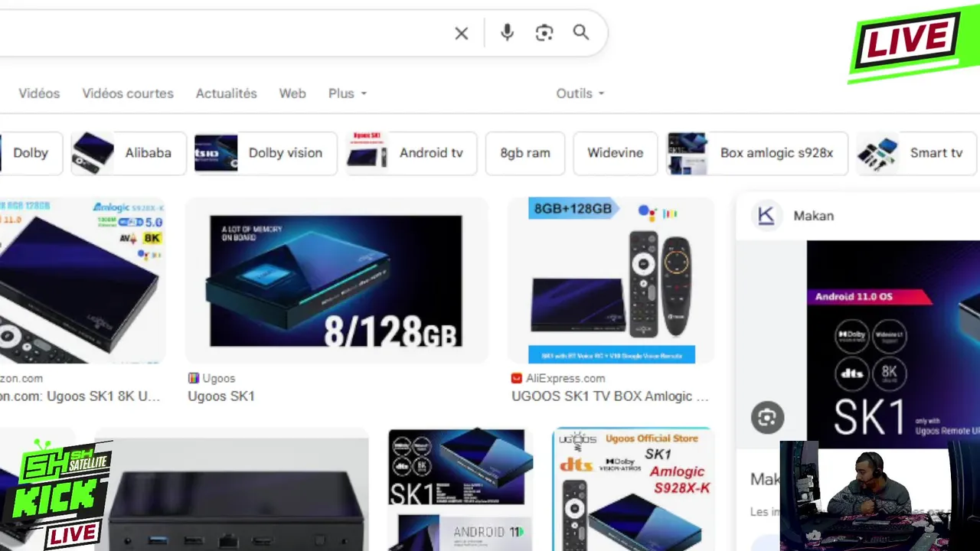Screen dimensions: 980x551
Task: Open the Ugoos SK1 title link
Action: point(221,396)
